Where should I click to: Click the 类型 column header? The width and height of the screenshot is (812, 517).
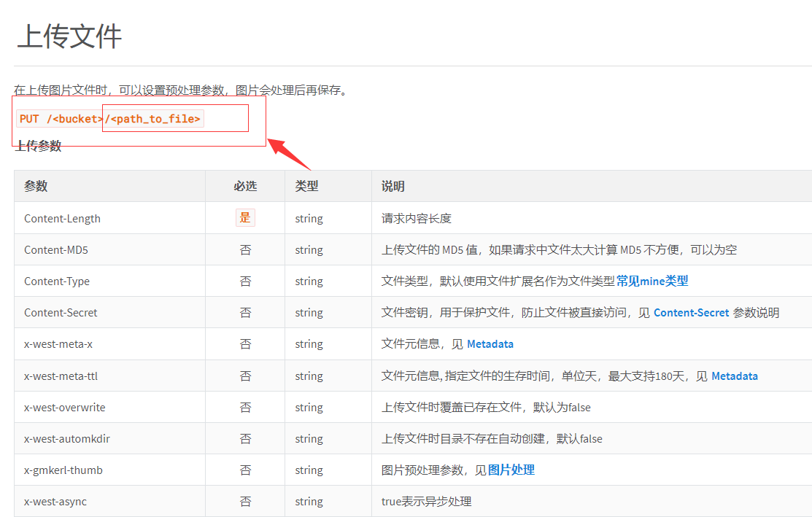[x=306, y=186]
